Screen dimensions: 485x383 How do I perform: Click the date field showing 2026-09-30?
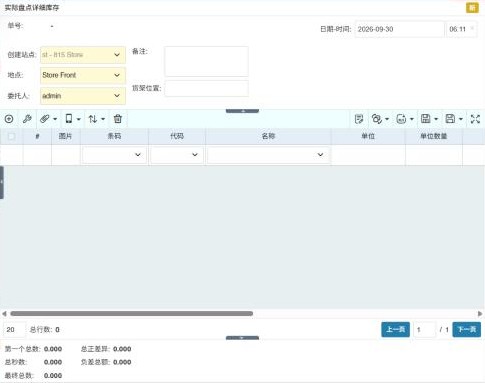coord(399,29)
